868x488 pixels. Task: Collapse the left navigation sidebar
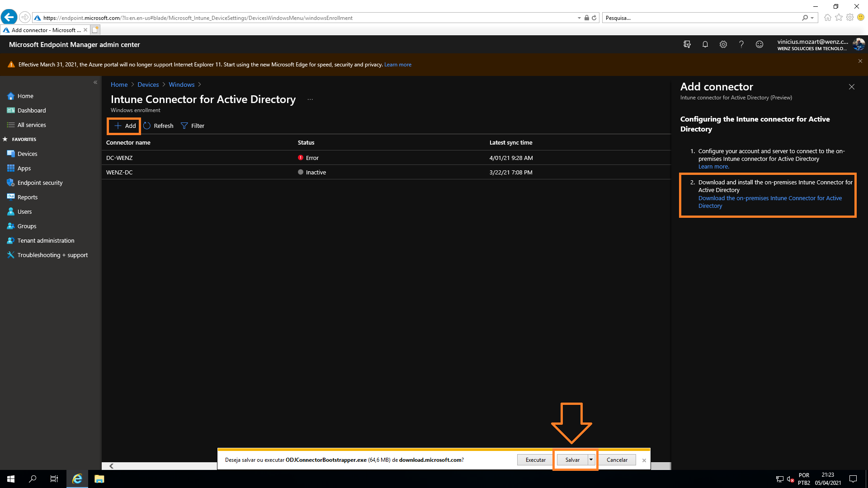click(x=95, y=82)
